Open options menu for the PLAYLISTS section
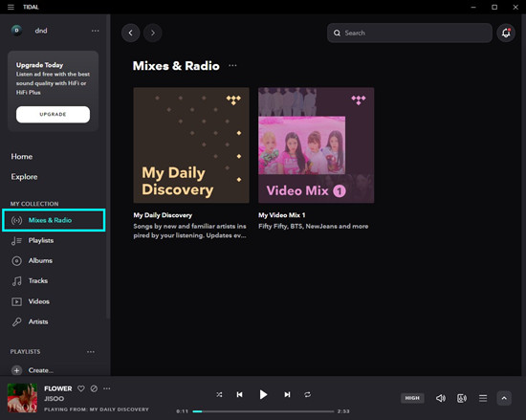This screenshot has height=420, width=526. click(x=91, y=352)
